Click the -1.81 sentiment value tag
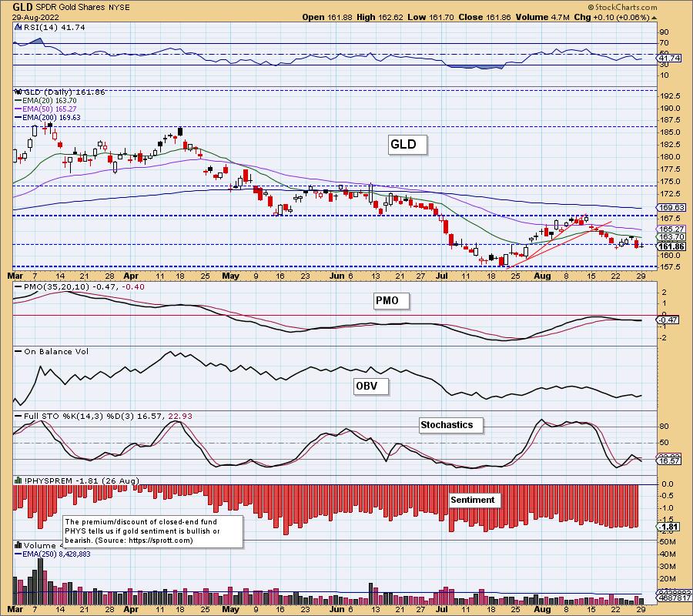 coord(668,527)
